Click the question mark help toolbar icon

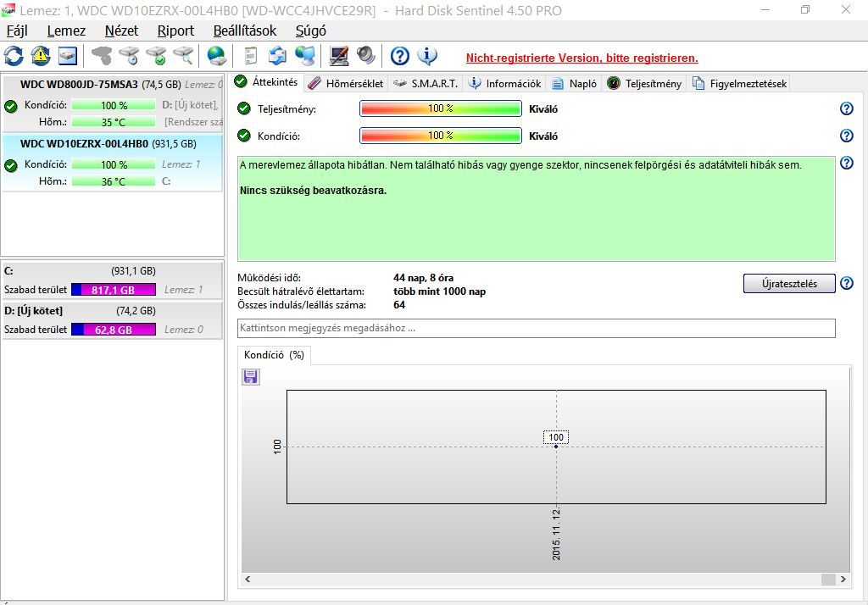pyautogui.click(x=400, y=56)
